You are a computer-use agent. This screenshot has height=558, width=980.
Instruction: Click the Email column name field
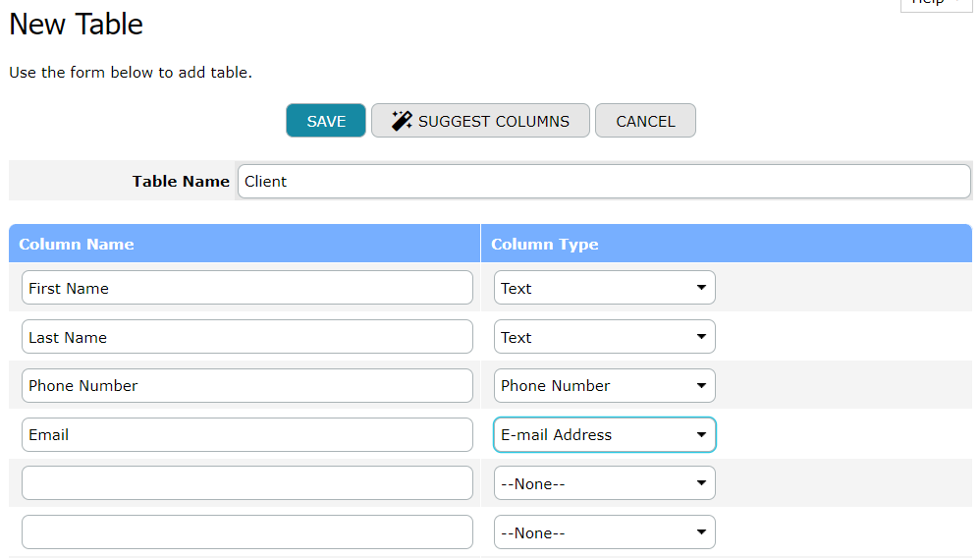246,435
